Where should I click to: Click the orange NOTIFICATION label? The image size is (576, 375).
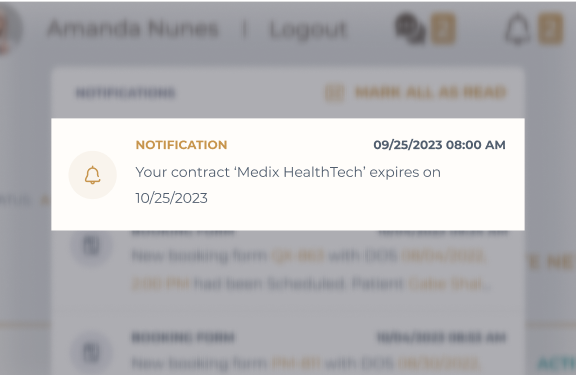click(181, 145)
